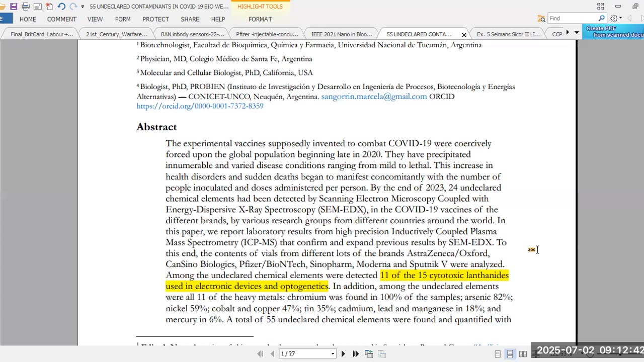This screenshot has width=644, height=362.
Task: Open the SHARE ribbon tab
Action: click(x=190, y=19)
